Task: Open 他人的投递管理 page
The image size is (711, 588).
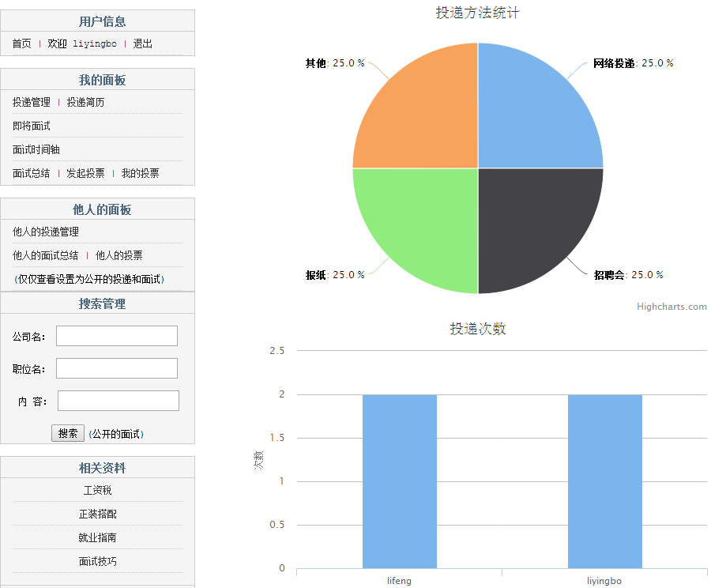Action: pyautogui.click(x=46, y=232)
